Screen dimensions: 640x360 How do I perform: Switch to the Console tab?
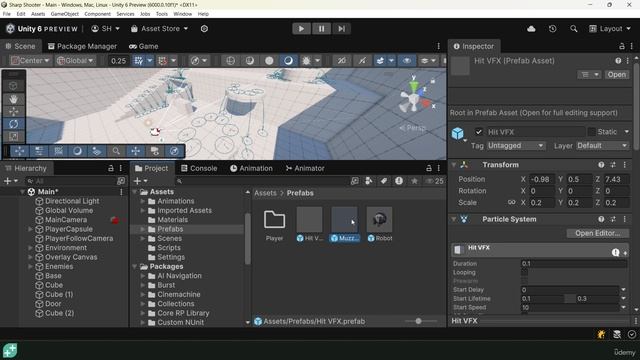pyautogui.click(x=199, y=168)
